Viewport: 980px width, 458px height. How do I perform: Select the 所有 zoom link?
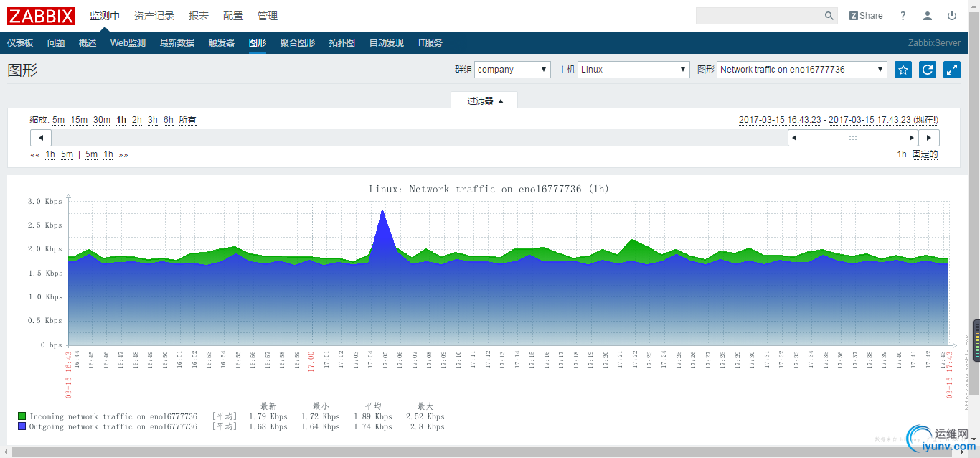pos(187,120)
